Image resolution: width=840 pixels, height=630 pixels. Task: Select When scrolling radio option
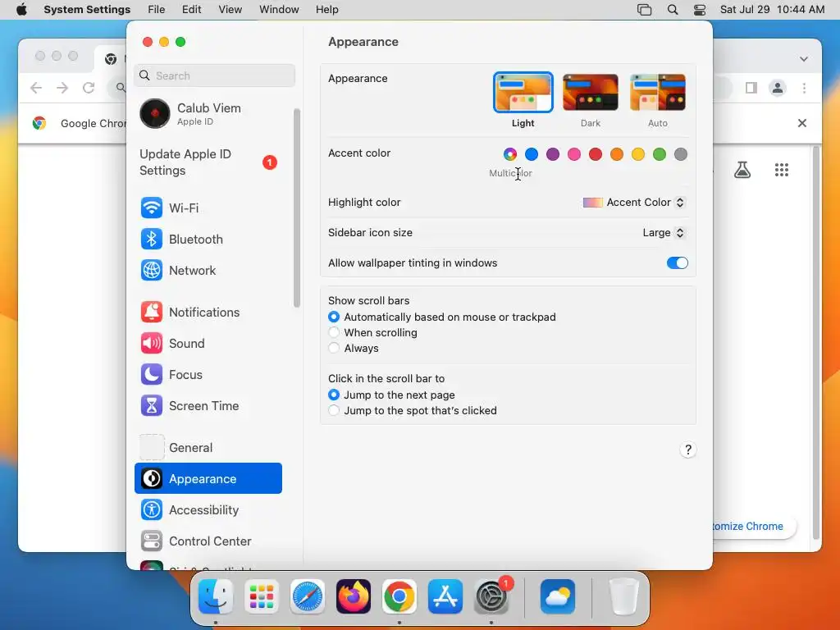[334, 332]
